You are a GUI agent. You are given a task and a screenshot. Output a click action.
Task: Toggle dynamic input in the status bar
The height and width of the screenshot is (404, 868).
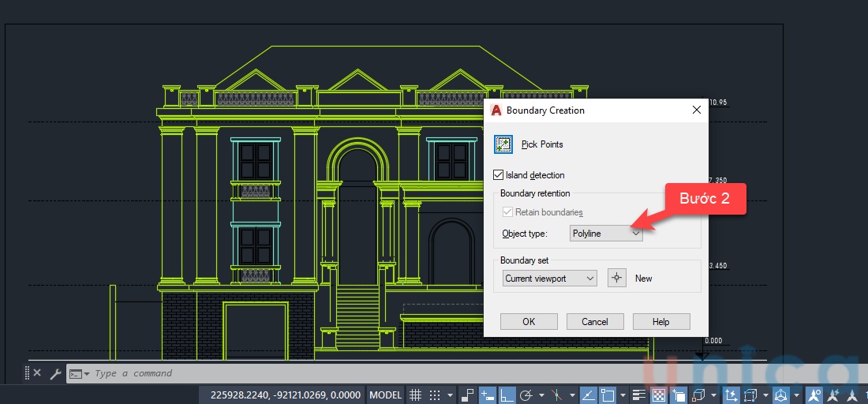click(488, 395)
